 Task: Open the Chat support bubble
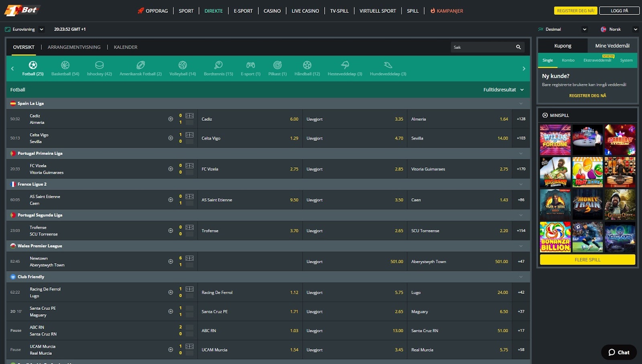click(x=619, y=352)
